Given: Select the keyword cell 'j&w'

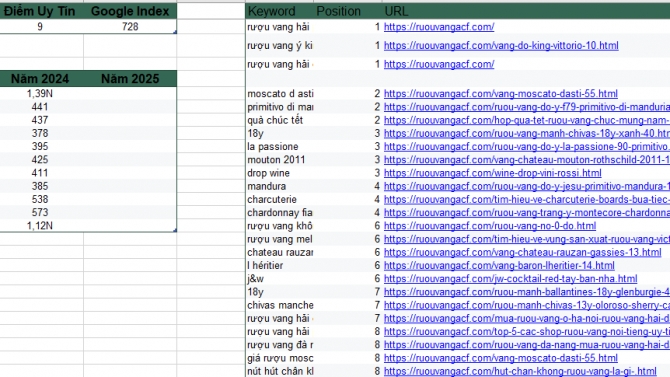Looking at the screenshot, I should [280, 279].
